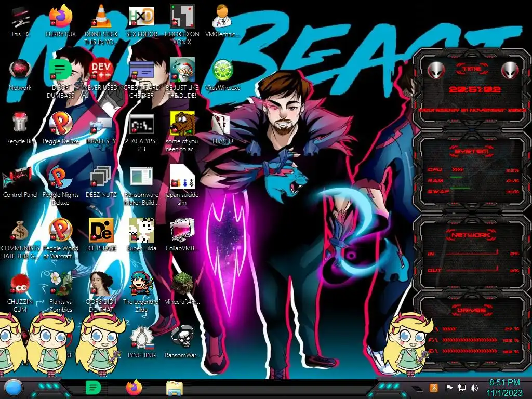The image size is (532, 399).
Task: Open File Explorer from the taskbar
Action: point(175,388)
